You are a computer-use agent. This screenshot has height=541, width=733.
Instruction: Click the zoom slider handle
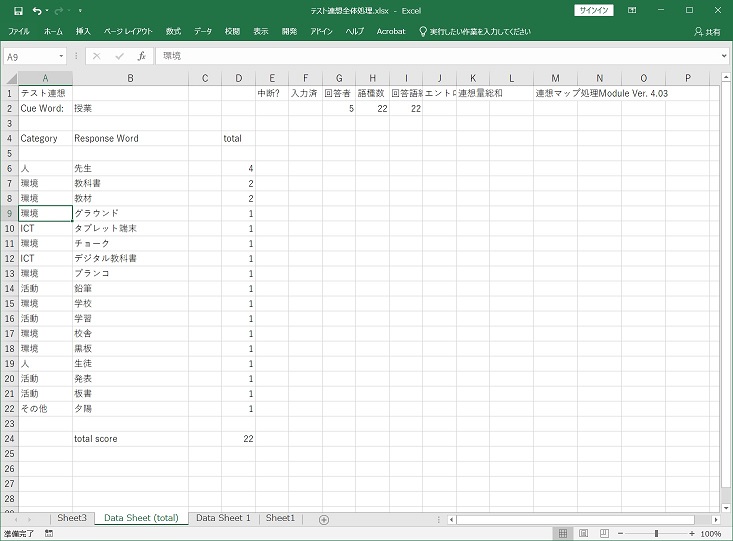click(656, 534)
